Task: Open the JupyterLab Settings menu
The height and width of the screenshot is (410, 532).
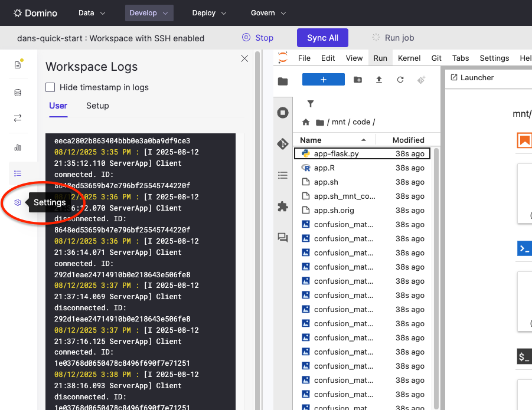Action: point(494,58)
